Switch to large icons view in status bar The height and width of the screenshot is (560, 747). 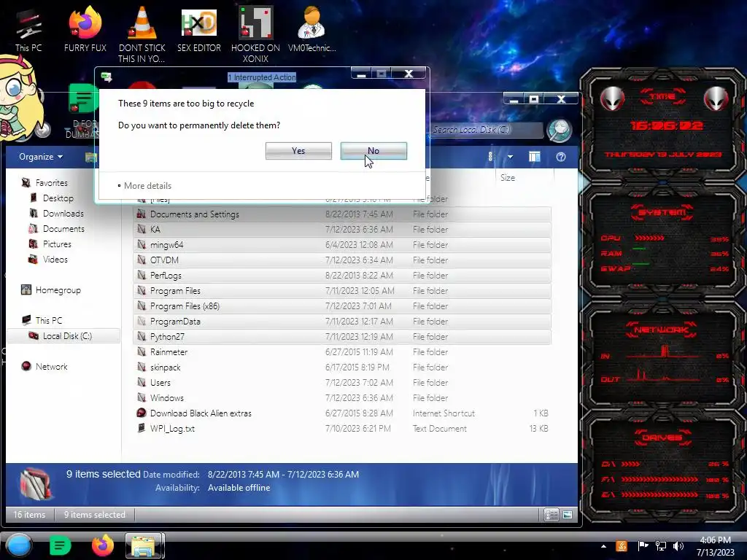(568, 515)
